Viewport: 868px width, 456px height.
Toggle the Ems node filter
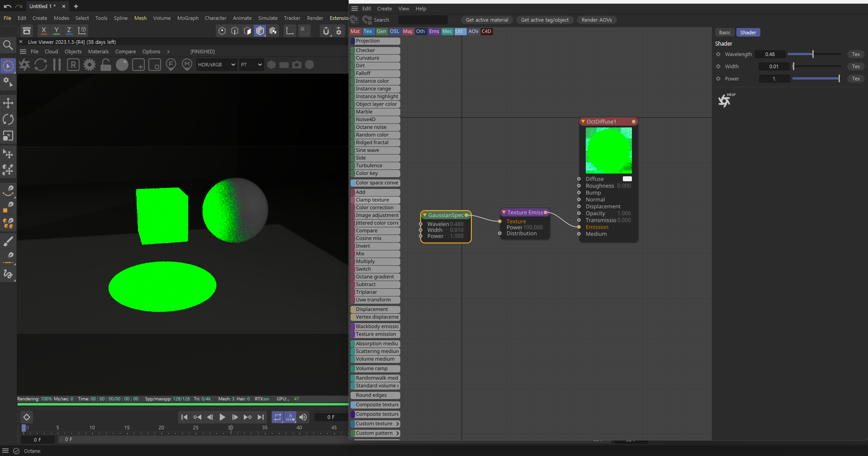click(x=434, y=32)
